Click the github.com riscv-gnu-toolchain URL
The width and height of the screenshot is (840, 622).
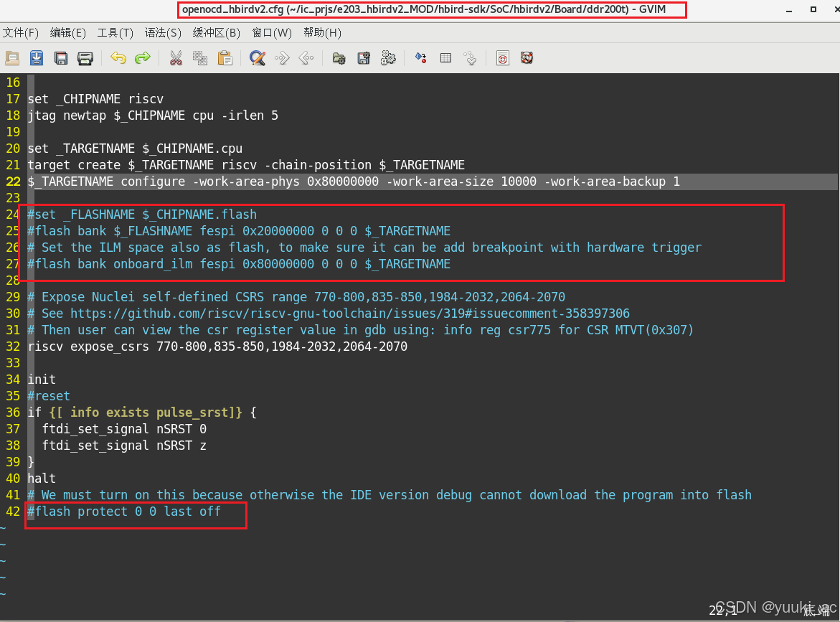coord(350,314)
